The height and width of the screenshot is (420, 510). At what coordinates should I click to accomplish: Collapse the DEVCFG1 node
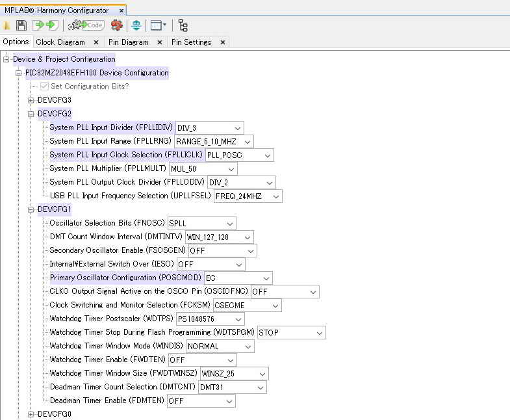click(x=31, y=209)
